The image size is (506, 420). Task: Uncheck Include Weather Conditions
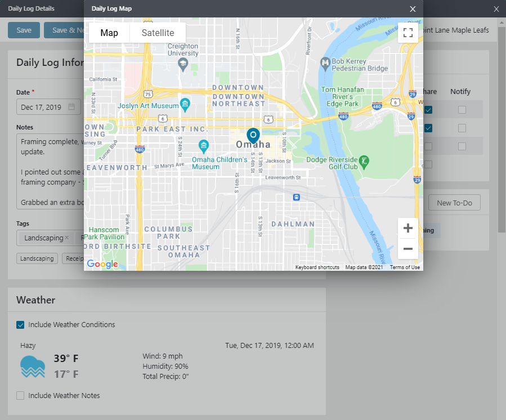(x=20, y=325)
